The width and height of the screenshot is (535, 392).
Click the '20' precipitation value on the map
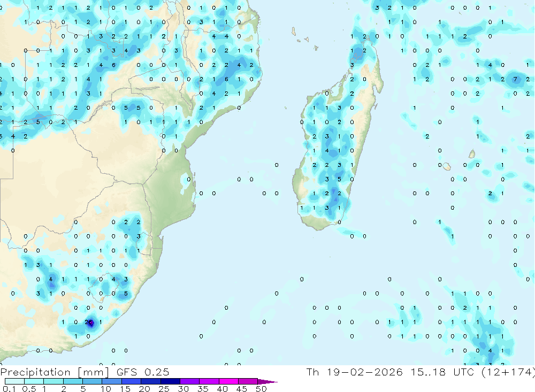89,322
